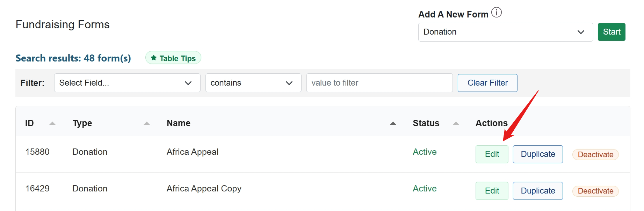Viewport: 644px width, 211px height.
Task: Sort table by Name column arrow
Action: 393,123
